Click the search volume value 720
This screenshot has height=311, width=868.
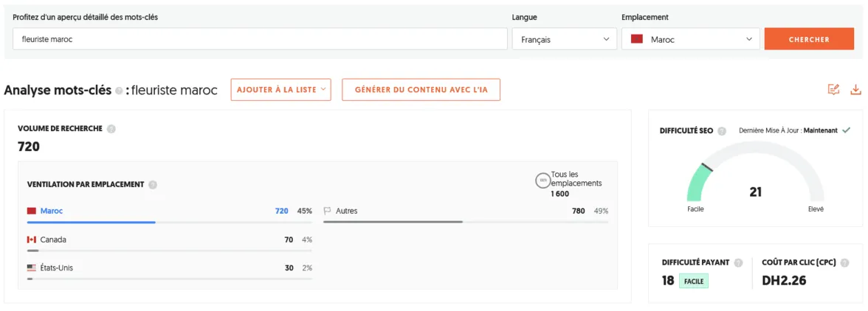(x=29, y=147)
